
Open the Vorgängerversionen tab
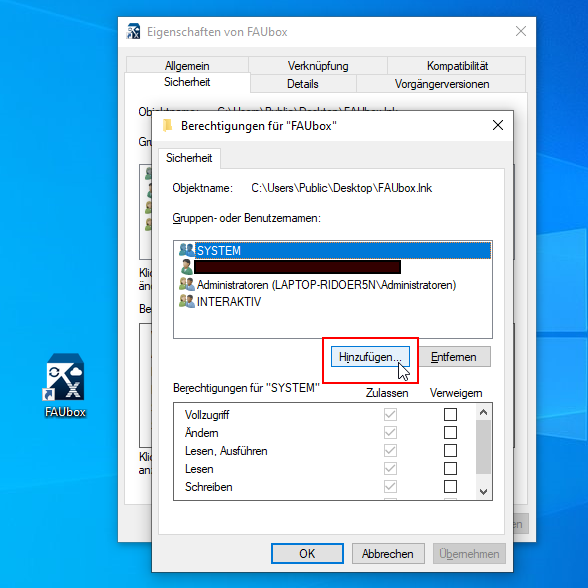point(441,84)
